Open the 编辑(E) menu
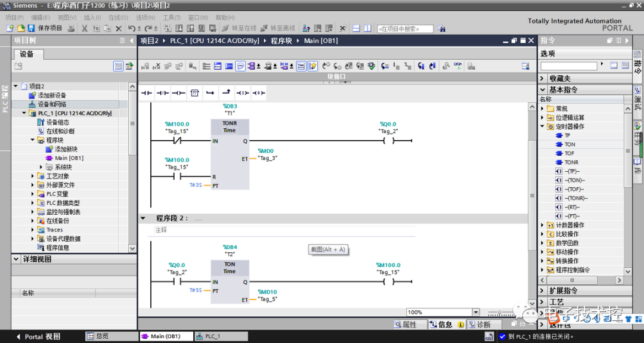 click(x=41, y=17)
